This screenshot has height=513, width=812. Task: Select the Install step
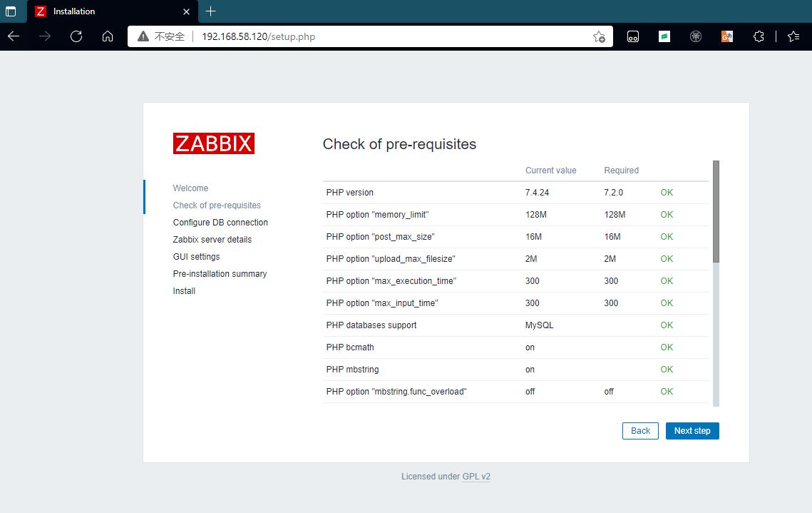pos(184,290)
